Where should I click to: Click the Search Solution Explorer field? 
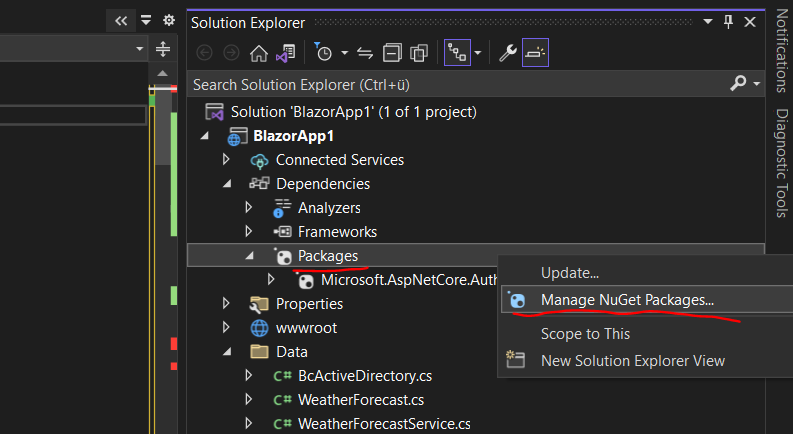tap(460, 84)
